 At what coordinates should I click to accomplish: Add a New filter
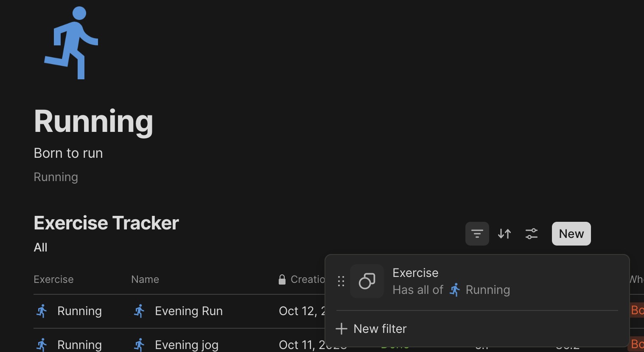click(371, 329)
